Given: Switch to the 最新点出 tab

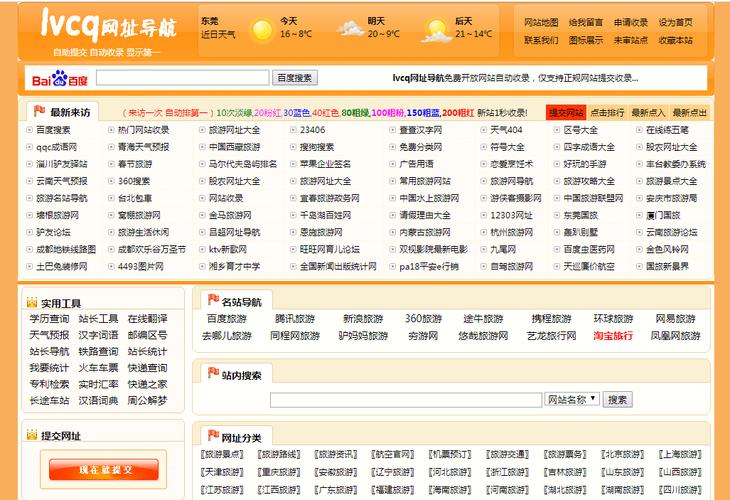Looking at the screenshot, I should pos(689,113).
